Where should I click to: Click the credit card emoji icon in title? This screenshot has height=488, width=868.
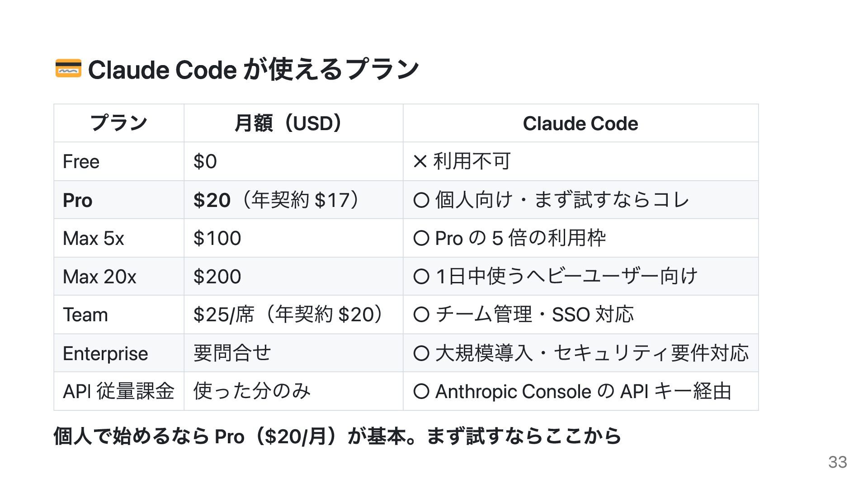point(68,69)
